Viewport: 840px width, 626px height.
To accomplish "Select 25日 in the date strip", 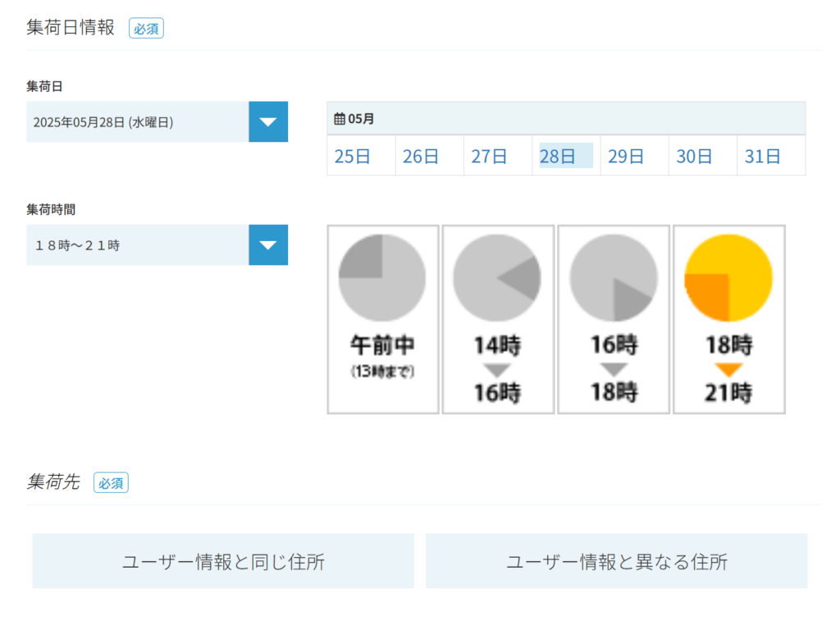I will pyautogui.click(x=353, y=157).
